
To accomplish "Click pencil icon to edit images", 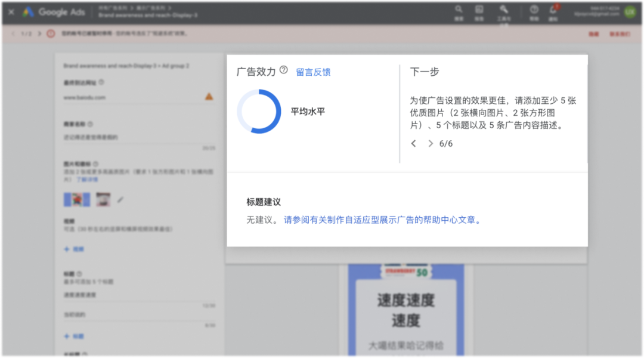I will 120,199.
